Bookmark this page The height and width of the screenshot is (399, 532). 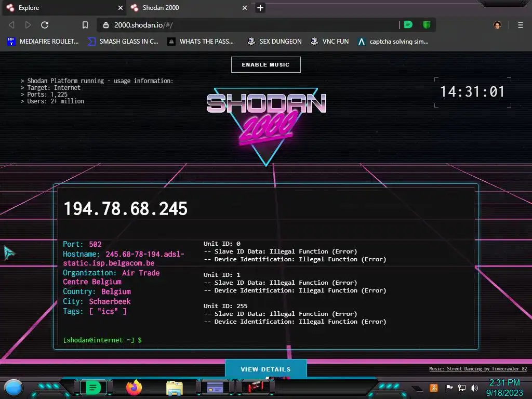(85, 25)
